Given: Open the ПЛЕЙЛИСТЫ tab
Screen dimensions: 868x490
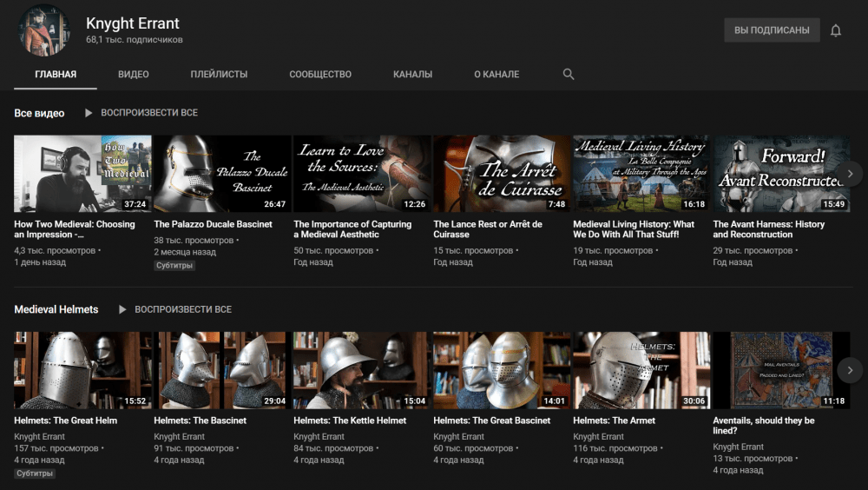Looking at the screenshot, I should pos(219,75).
